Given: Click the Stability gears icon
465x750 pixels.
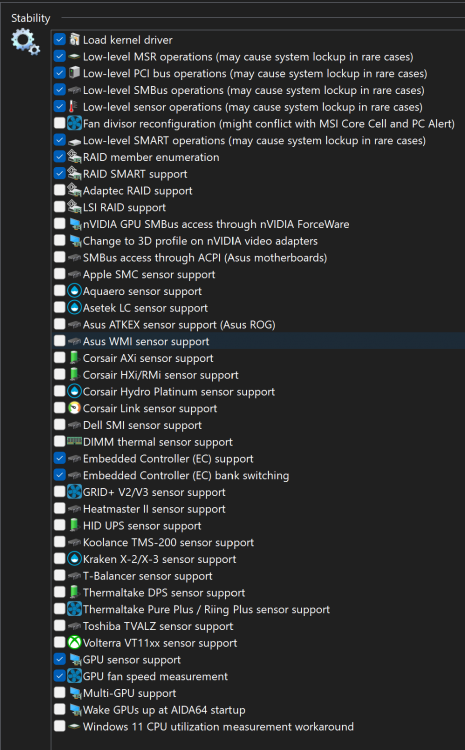Looking at the screenshot, I should [x=26, y=42].
